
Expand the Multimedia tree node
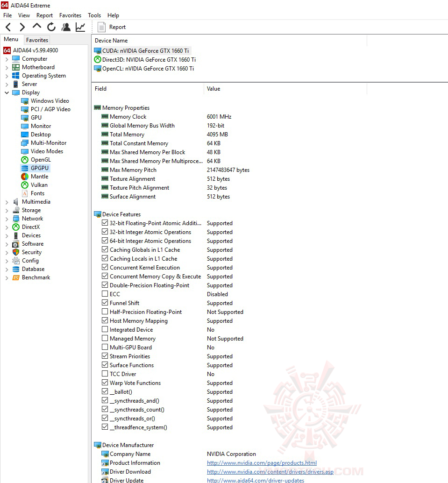click(7, 202)
